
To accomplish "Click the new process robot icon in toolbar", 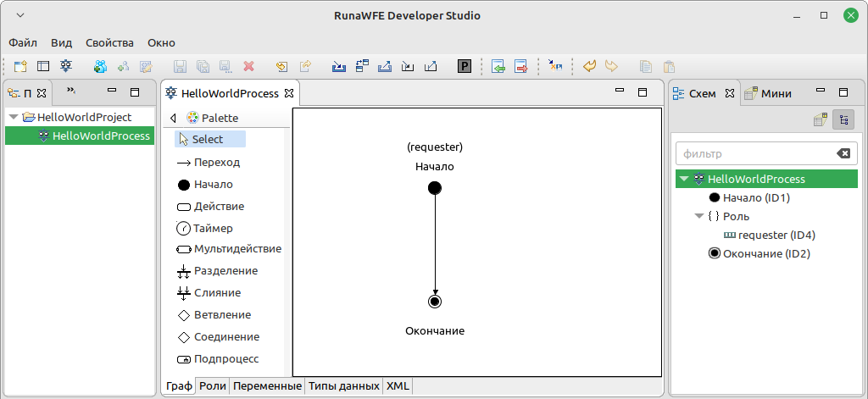I will click(66, 66).
